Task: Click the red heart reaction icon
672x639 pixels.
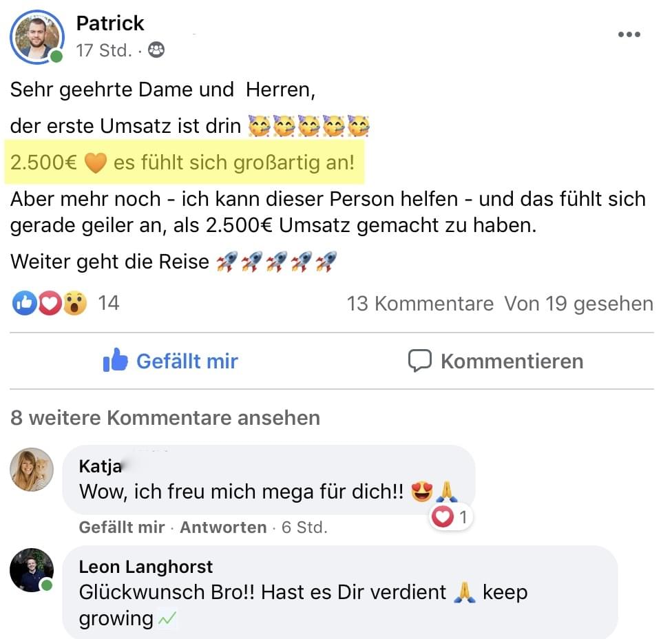Action: point(50,303)
